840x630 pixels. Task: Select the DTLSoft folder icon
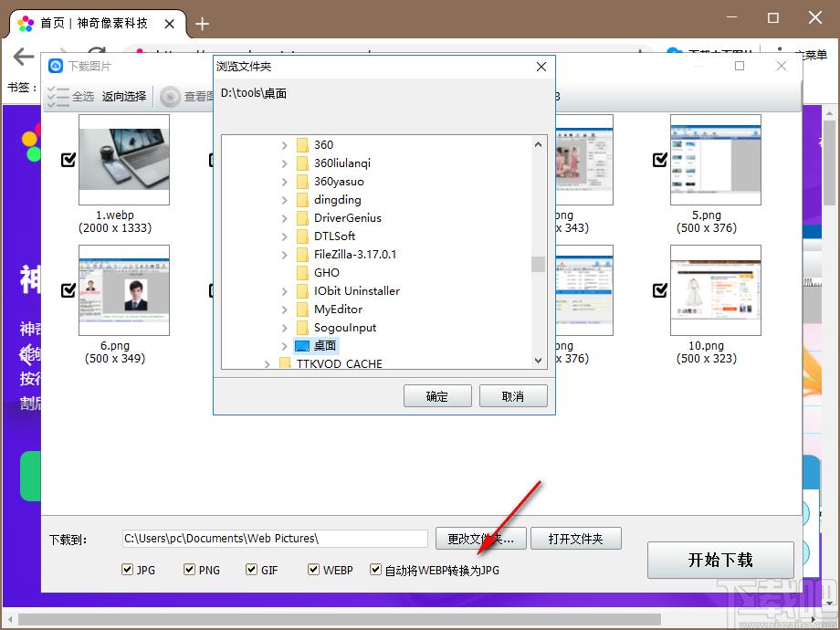(302, 236)
